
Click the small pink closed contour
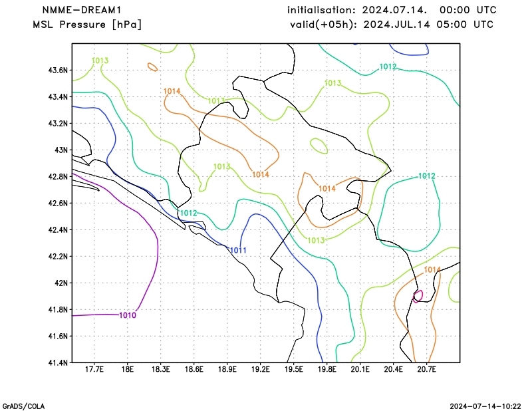click(x=418, y=297)
